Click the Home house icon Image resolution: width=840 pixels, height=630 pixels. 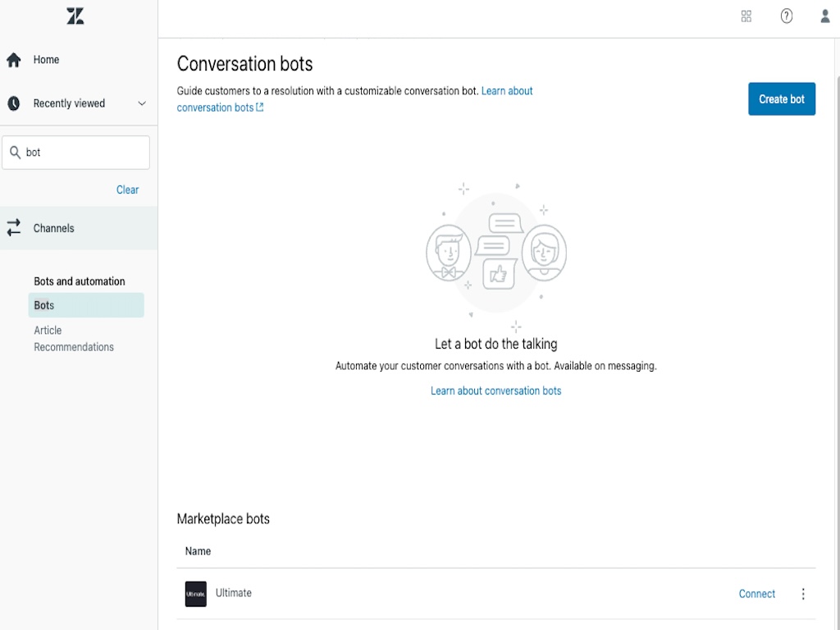(x=14, y=60)
